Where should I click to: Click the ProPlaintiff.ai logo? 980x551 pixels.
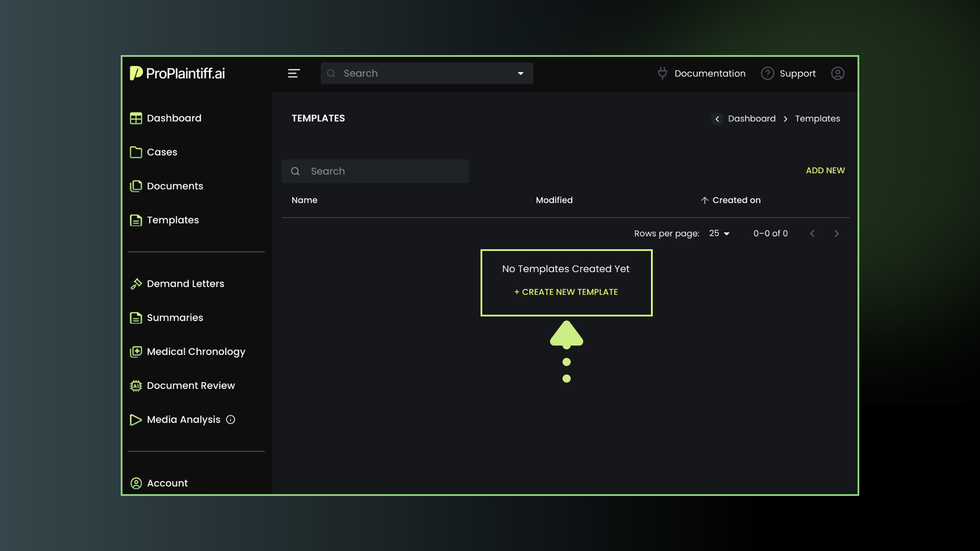(x=177, y=73)
